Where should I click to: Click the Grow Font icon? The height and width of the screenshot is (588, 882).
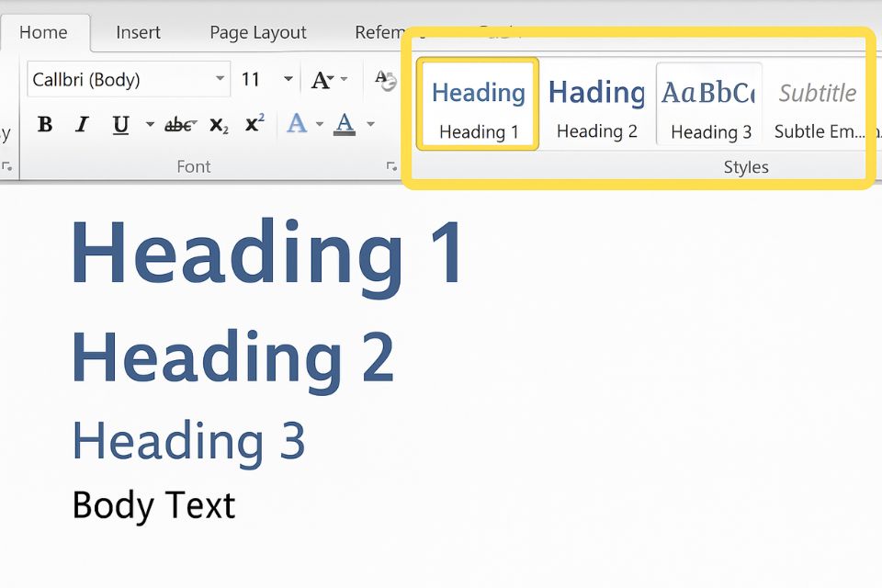tap(322, 79)
